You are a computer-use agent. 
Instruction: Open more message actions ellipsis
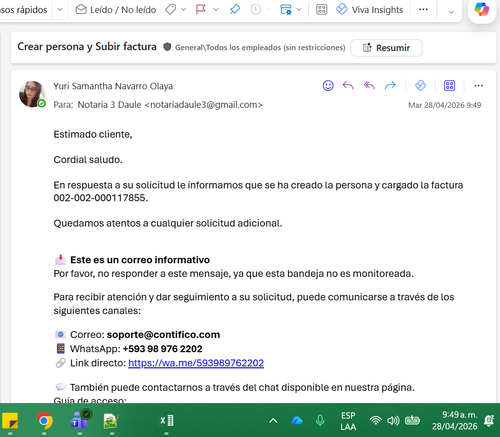[x=478, y=86]
